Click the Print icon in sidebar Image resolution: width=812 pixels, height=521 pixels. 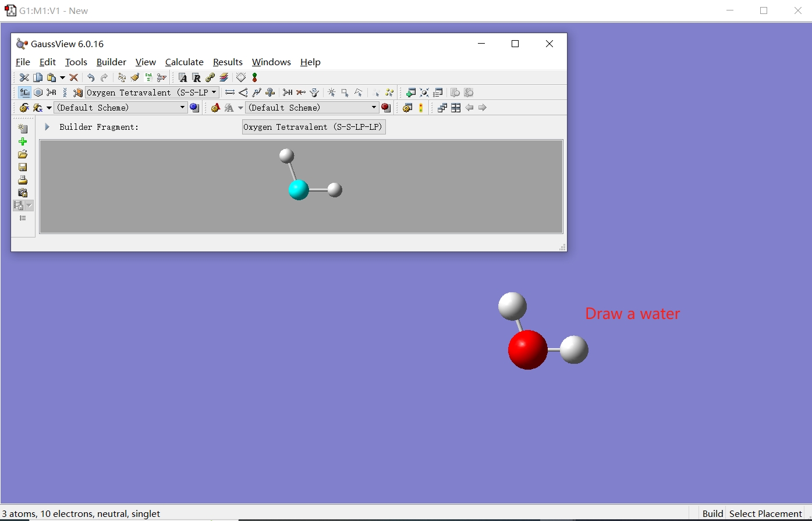[23, 180]
